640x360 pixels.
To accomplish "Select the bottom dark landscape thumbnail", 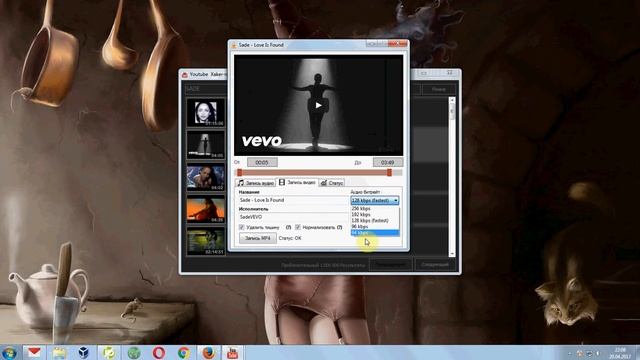I will (x=206, y=242).
